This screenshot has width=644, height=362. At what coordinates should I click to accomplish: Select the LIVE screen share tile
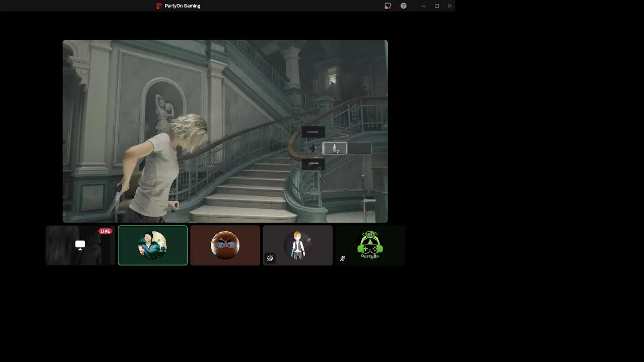click(80, 245)
